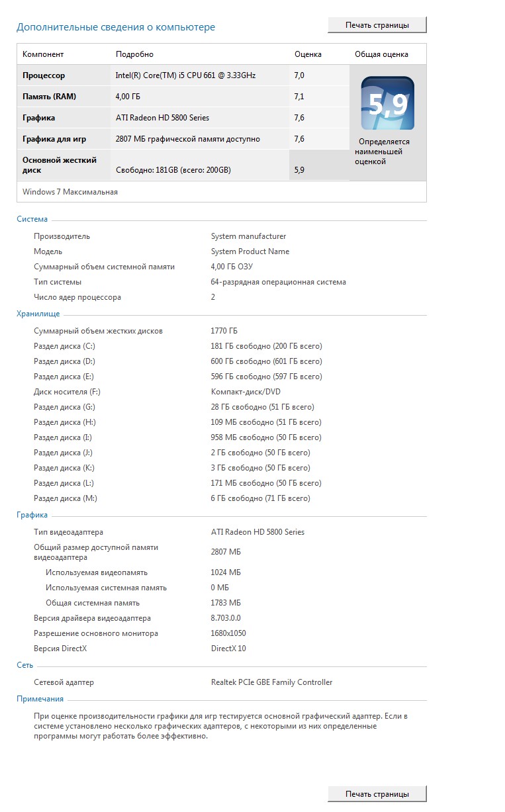Image resolution: width=505 pixels, height=812 pixels.
Task: Click the "Общая оценка" column header
Action: pos(381,54)
